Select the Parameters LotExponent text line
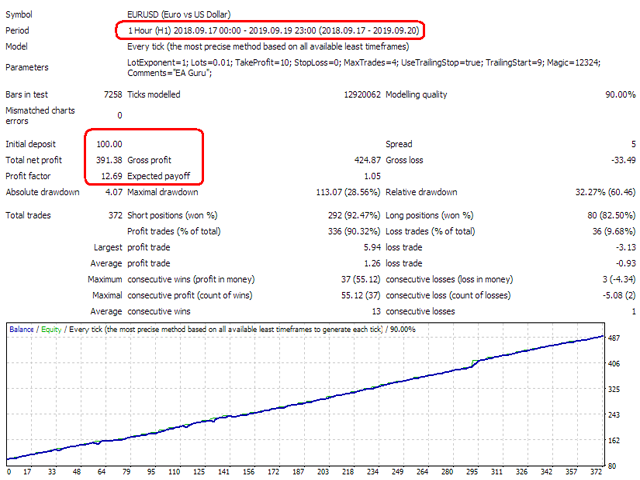 tap(364, 62)
